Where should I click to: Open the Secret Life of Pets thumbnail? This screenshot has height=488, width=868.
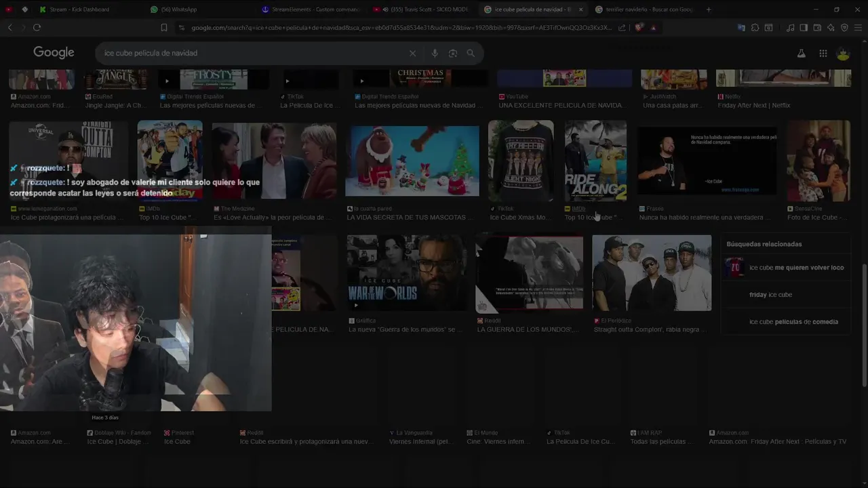(x=412, y=161)
